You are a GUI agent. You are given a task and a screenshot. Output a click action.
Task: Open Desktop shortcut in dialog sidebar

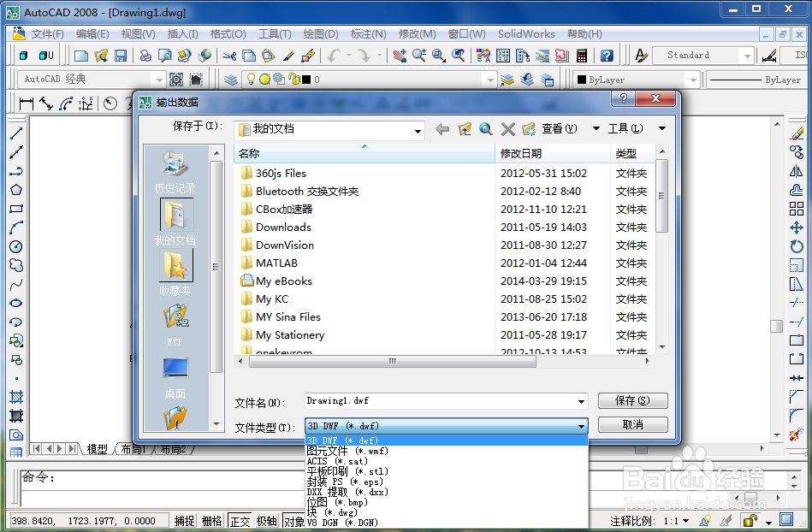click(x=175, y=378)
